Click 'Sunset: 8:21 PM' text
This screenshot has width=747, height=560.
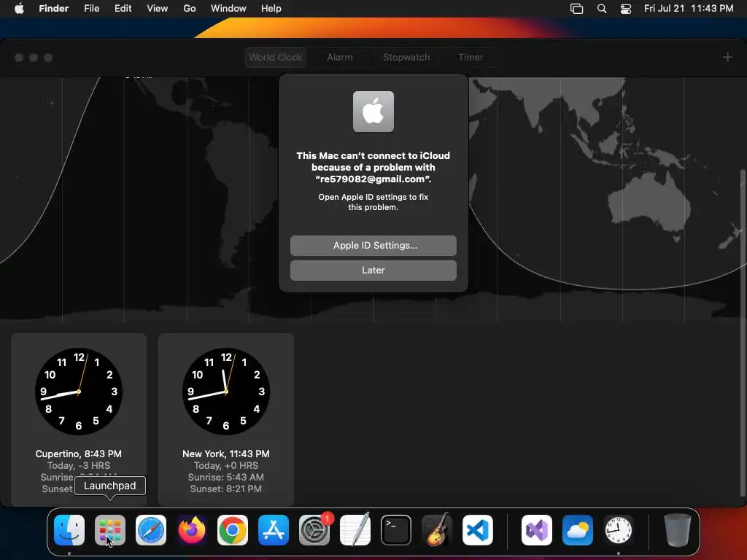coord(226,489)
